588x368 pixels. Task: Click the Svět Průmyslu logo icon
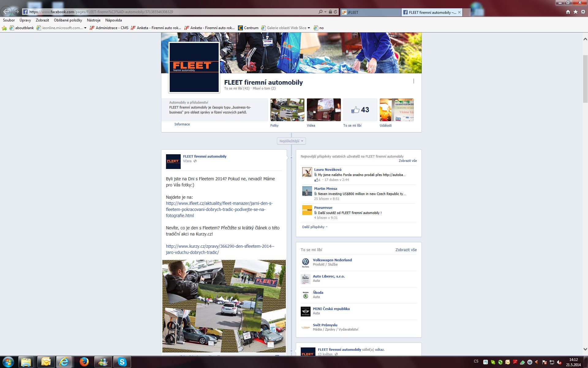[x=305, y=328]
